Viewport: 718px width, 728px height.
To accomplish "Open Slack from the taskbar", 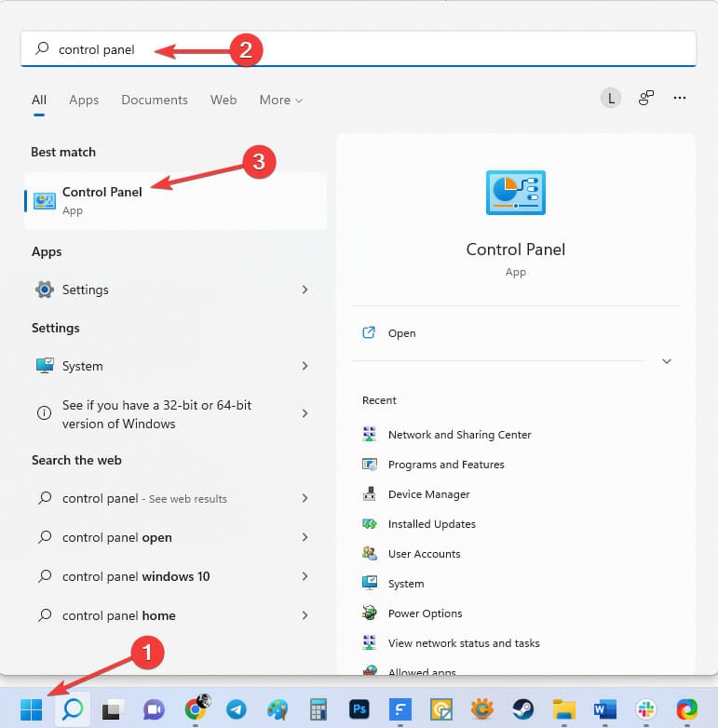I will [x=646, y=709].
